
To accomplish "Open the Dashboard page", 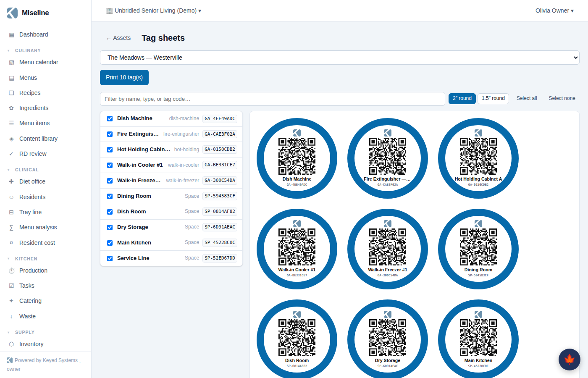I will point(34,34).
